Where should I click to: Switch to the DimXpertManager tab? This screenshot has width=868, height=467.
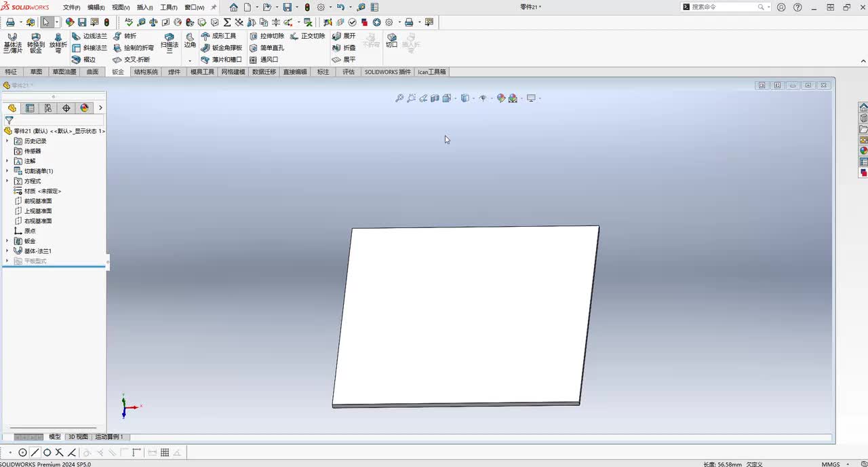pyautogui.click(x=66, y=108)
